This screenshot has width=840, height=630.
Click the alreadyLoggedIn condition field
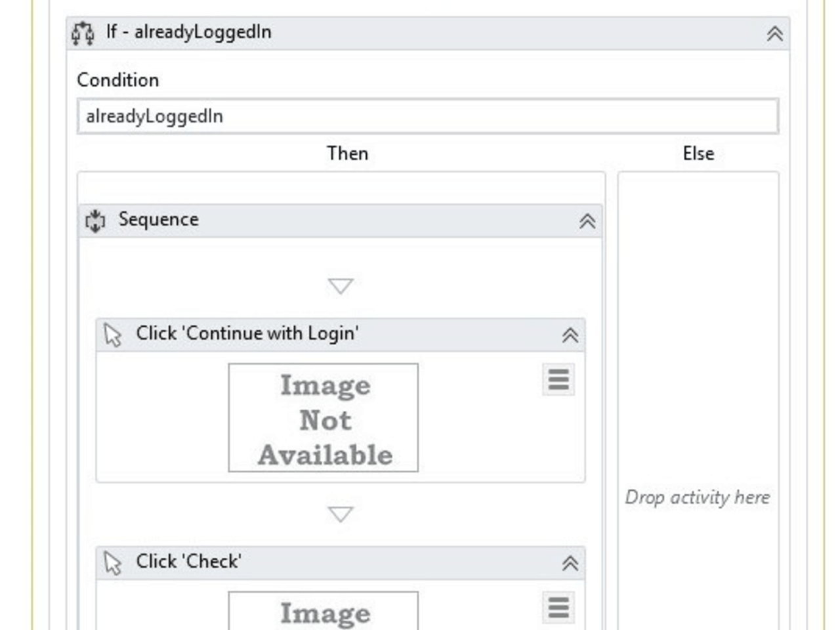(427, 115)
